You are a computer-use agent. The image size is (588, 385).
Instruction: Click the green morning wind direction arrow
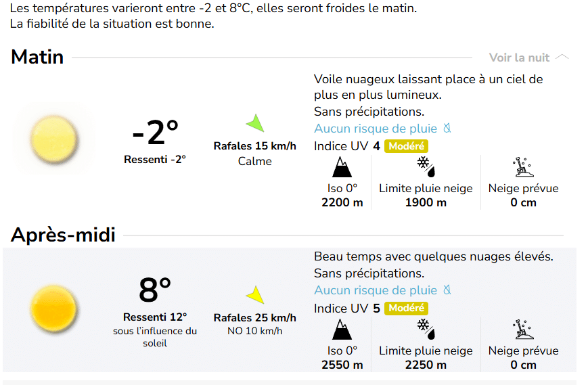[x=255, y=123]
